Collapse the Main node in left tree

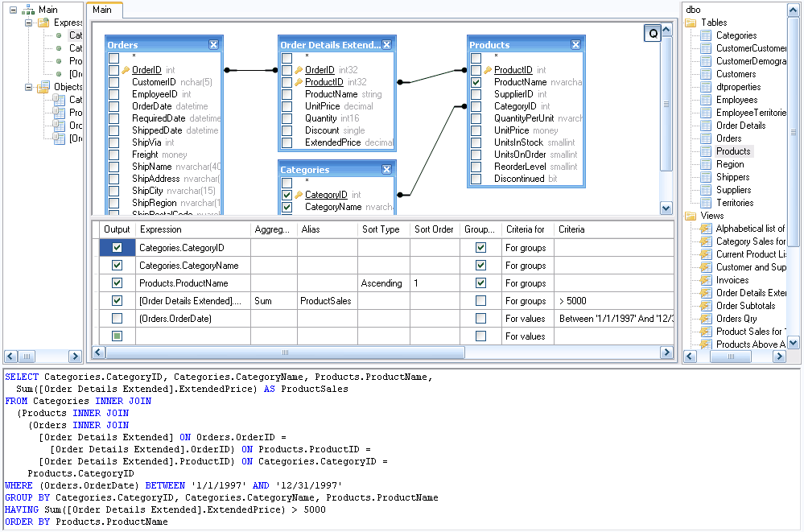pos(14,10)
